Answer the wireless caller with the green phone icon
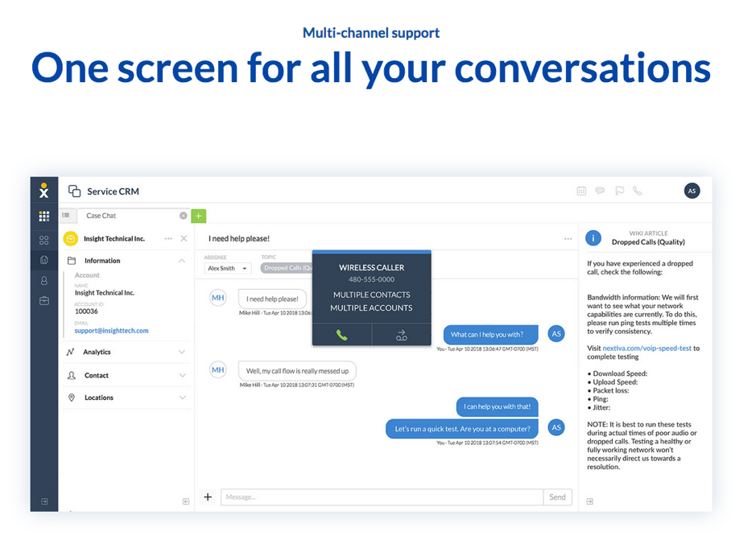 (x=341, y=333)
